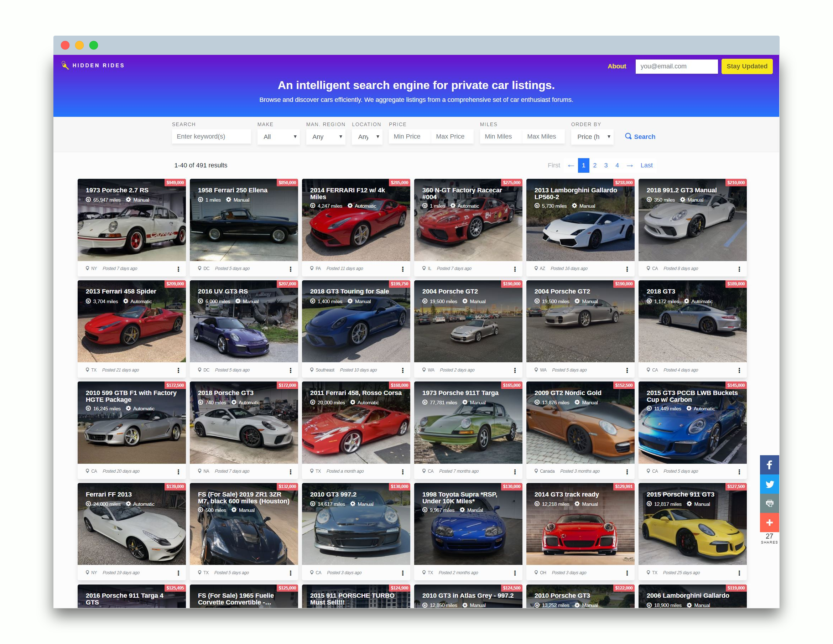The image size is (833, 644).
Task: Open options menu for 2015 Porsche 911 GT3
Action: [739, 573]
